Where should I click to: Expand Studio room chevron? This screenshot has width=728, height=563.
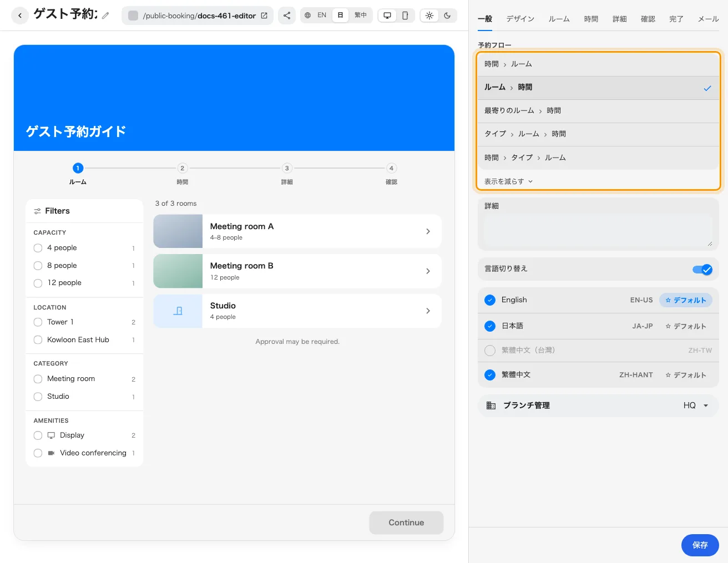click(428, 311)
